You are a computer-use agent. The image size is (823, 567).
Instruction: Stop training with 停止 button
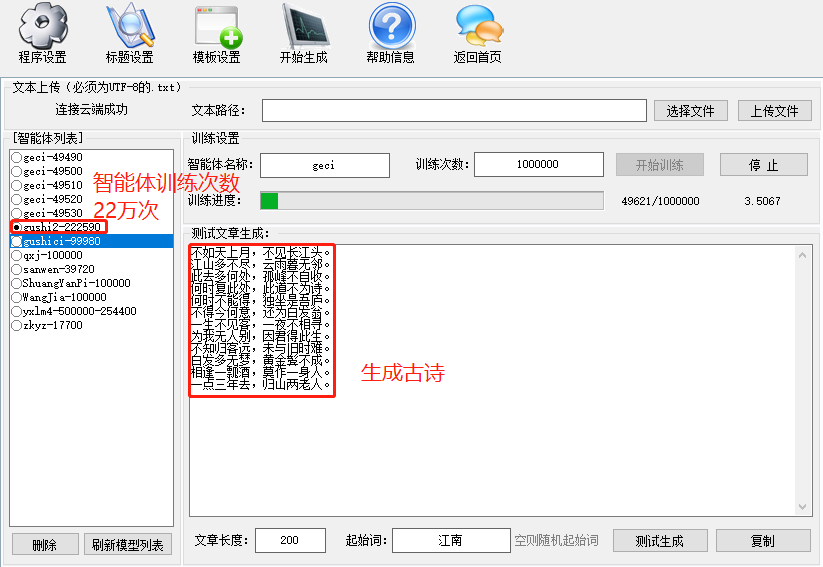(763, 165)
